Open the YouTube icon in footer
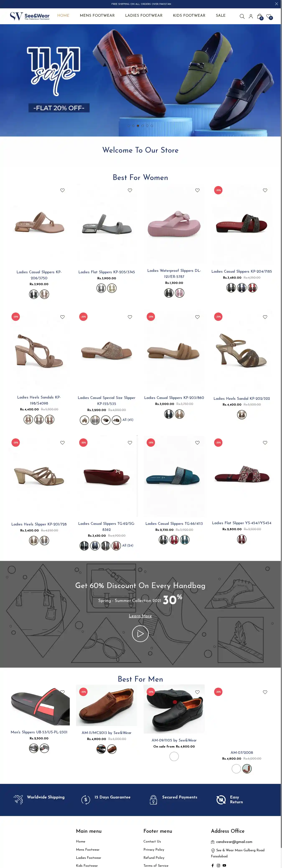Image resolution: width=282 pixels, height=868 pixels. [x=224, y=865]
